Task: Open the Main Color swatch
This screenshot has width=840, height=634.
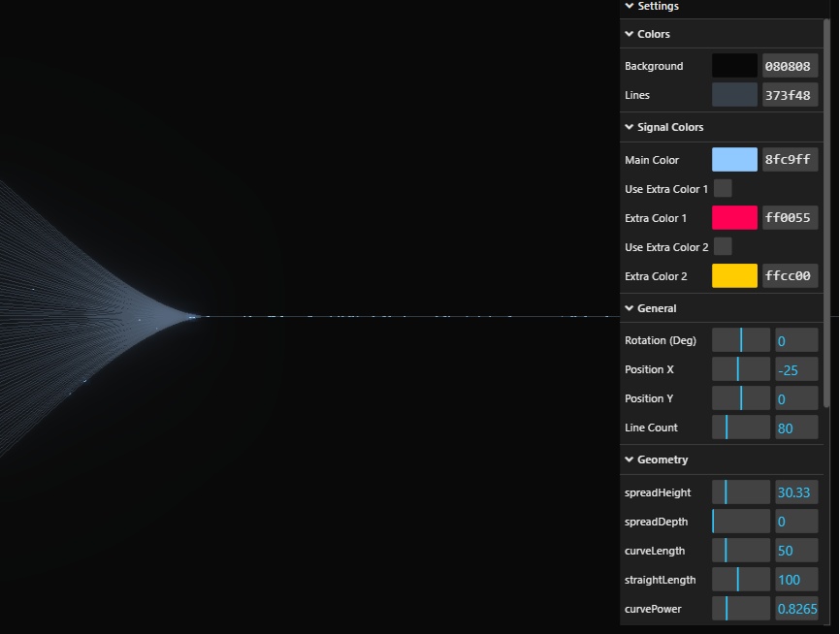Action: pyautogui.click(x=734, y=160)
